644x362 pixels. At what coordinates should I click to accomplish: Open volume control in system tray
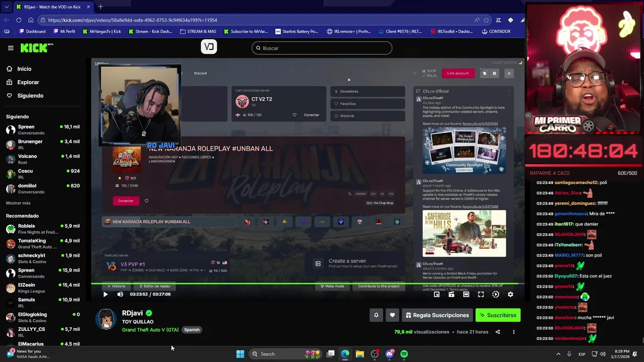603,354
